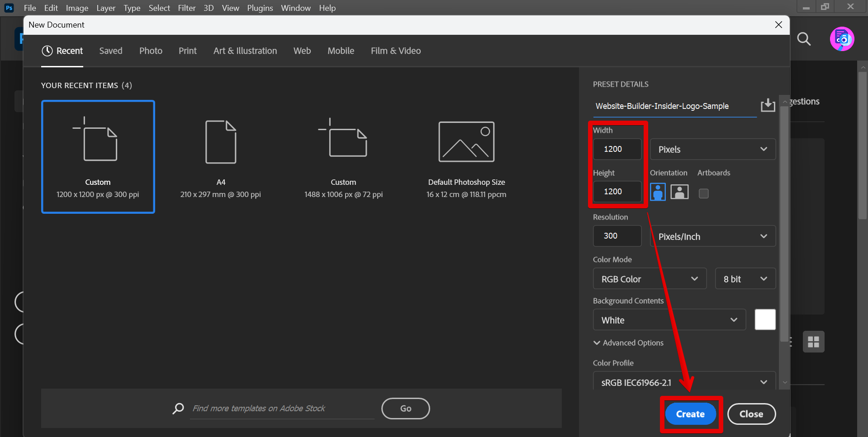Select portrait orientation
This screenshot has width=868, height=437.
tap(658, 192)
